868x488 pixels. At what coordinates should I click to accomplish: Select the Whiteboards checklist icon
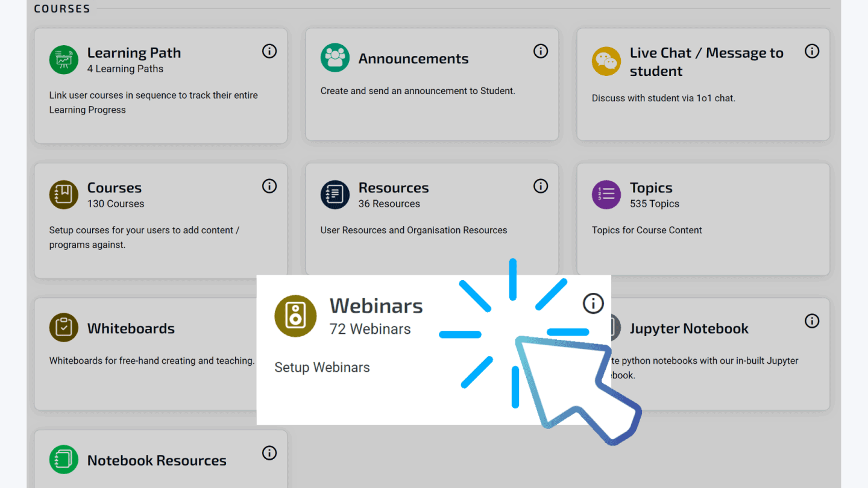(63, 327)
